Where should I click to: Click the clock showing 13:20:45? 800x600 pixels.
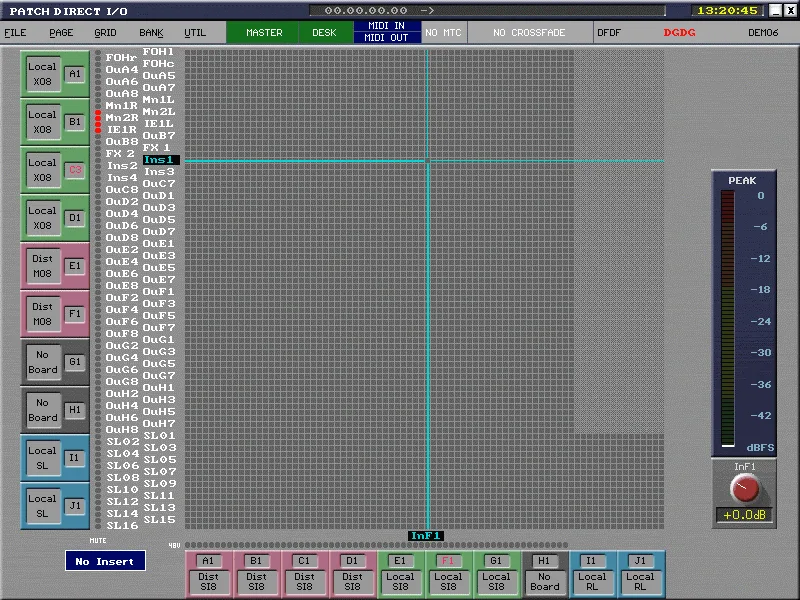(x=727, y=11)
